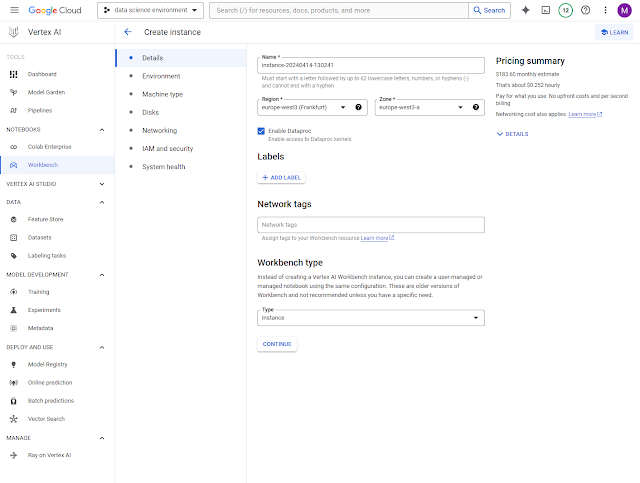Select the IAM and security step

tap(181, 149)
